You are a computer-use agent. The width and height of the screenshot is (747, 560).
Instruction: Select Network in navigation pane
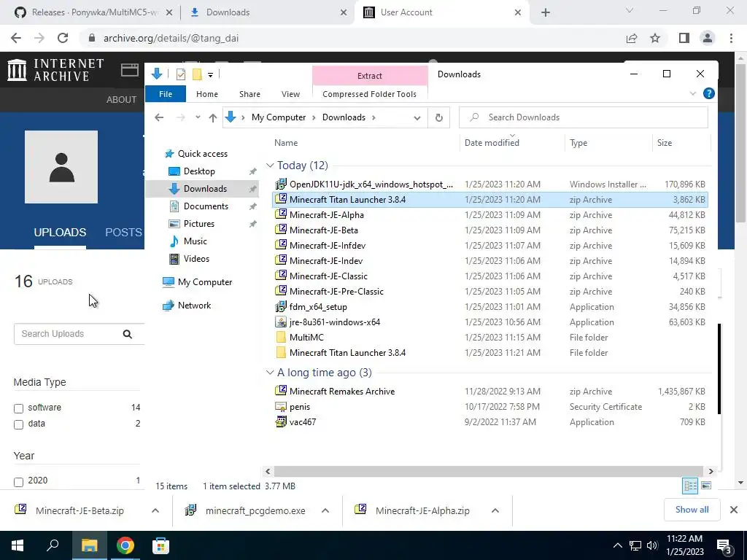coord(194,306)
